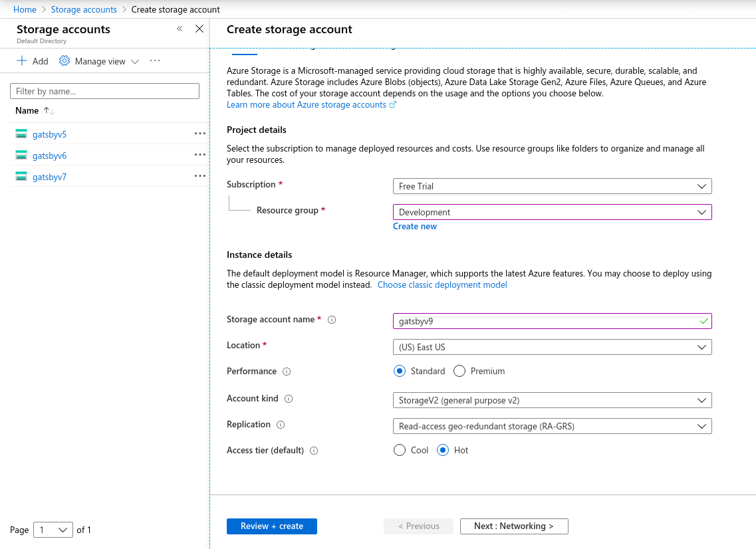756x549 pixels.
Task: Open context menu for gatsbyv7
Action: [200, 176]
